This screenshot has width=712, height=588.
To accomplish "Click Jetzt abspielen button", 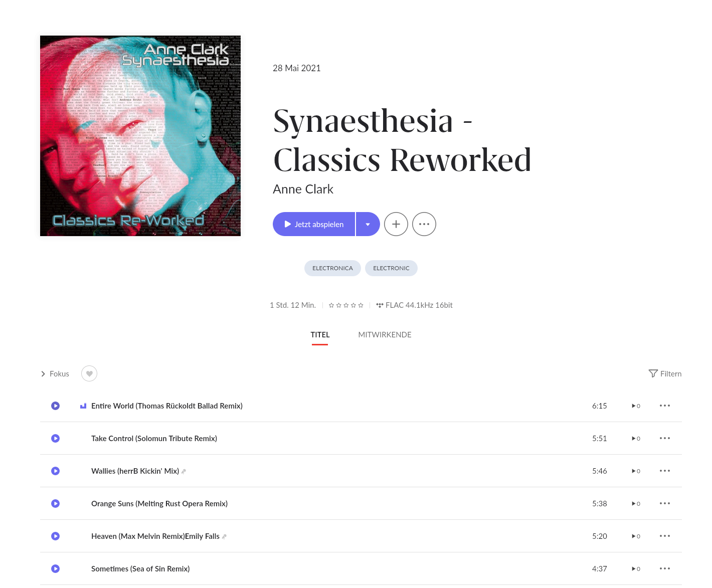I will [x=314, y=224].
